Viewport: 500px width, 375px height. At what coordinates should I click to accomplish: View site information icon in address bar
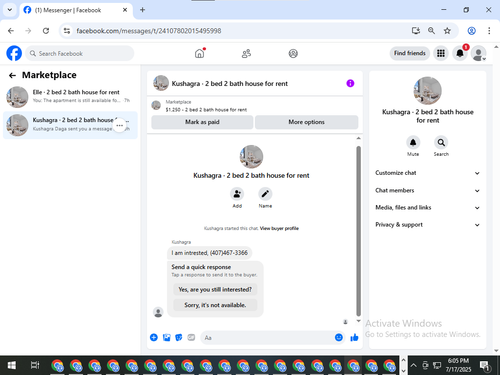[67, 31]
